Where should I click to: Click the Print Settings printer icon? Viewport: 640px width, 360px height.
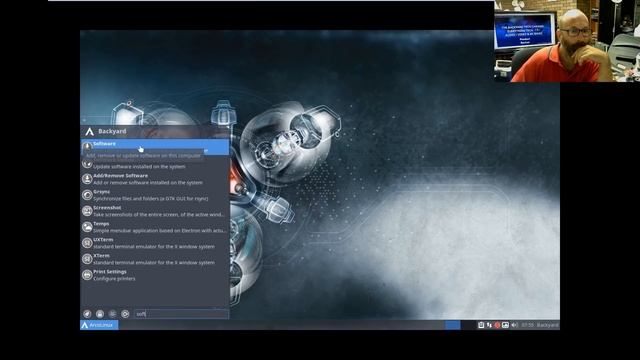pos(87,275)
